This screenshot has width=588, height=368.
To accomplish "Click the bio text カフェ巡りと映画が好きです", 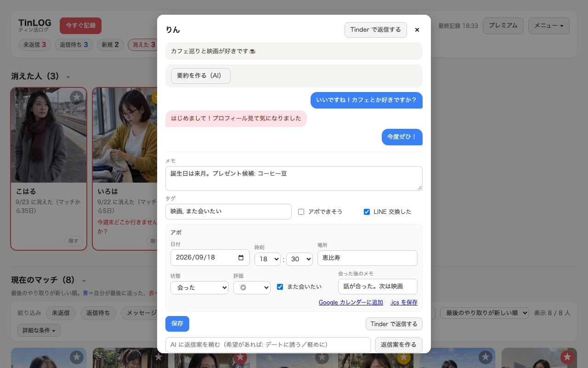I will pyautogui.click(x=213, y=51).
